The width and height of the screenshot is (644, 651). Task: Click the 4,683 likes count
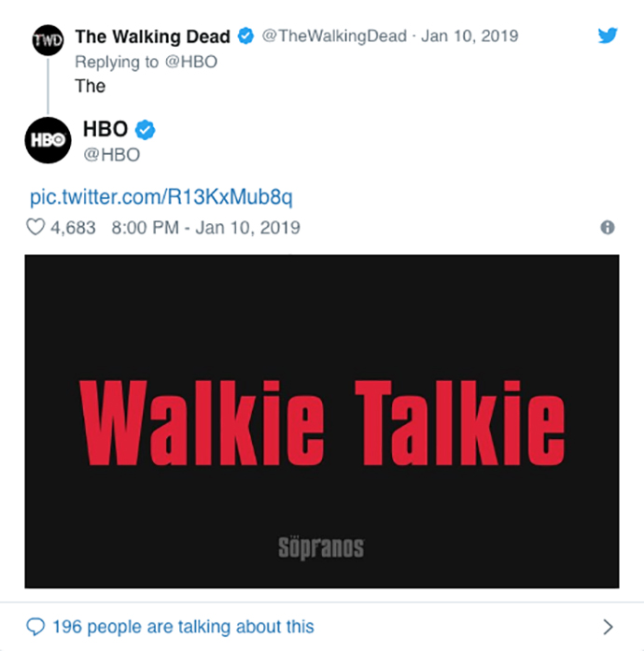pos(73,228)
